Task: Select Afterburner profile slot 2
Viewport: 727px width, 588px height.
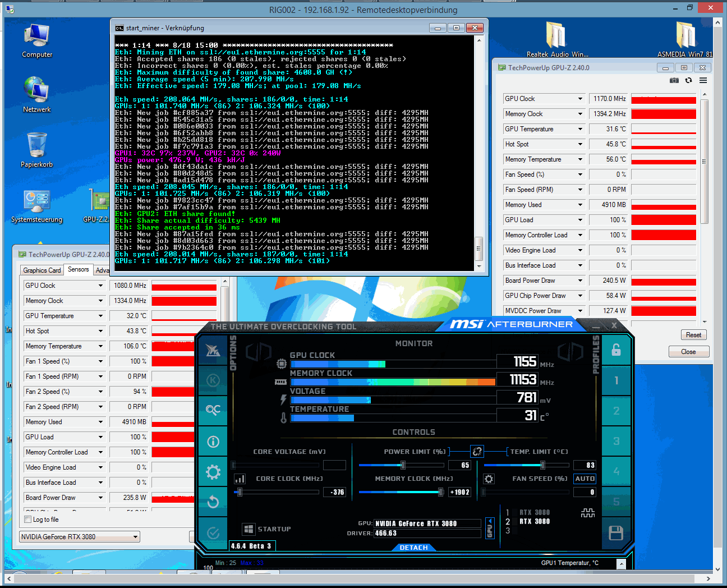Action: coord(616,411)
